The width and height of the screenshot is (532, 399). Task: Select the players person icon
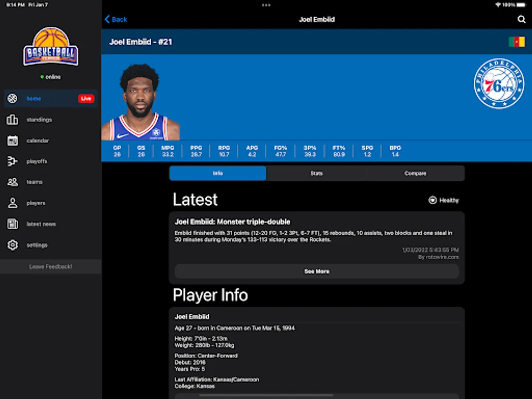tap(12, 203)
